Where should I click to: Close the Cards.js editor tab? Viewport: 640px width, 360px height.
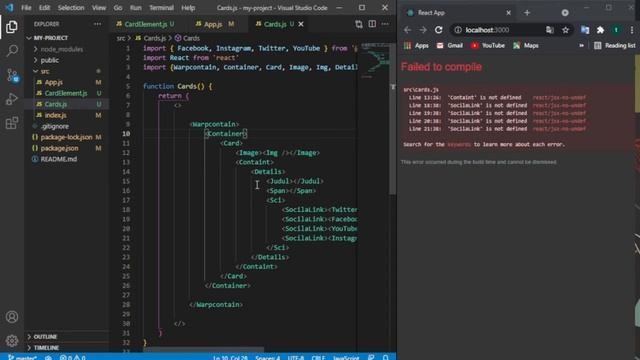301,24
